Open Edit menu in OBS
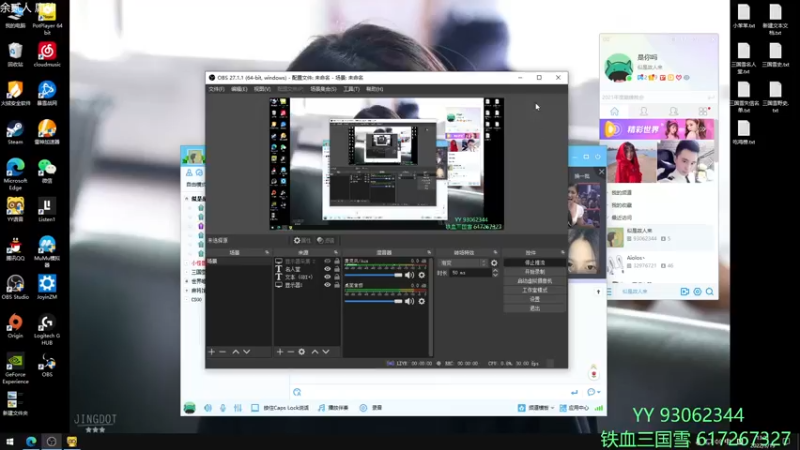This screenshot has height=450, width=800. pos(239,89)
